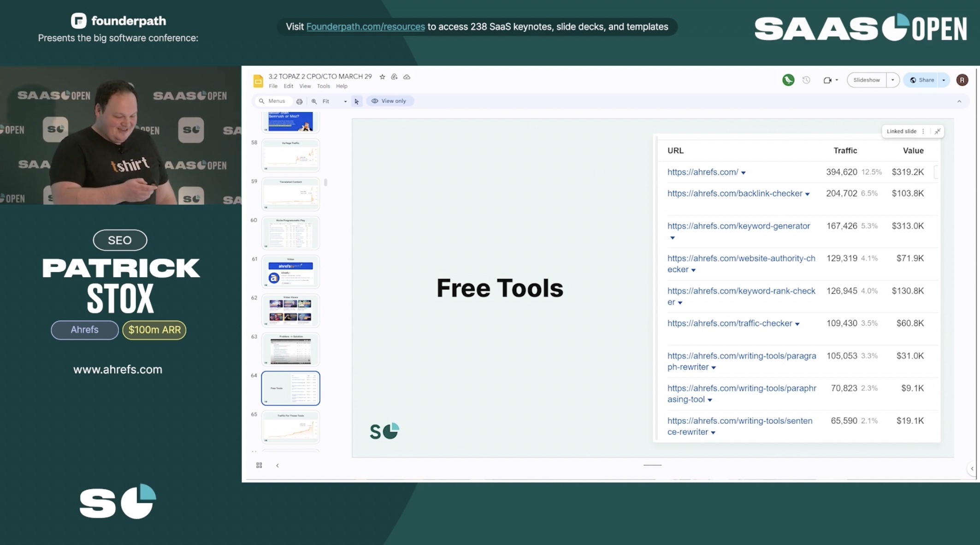This screenshot has width=980, height=545.
Task: Click the Linked slide collapse arrows icon
Action: [937, 131]
